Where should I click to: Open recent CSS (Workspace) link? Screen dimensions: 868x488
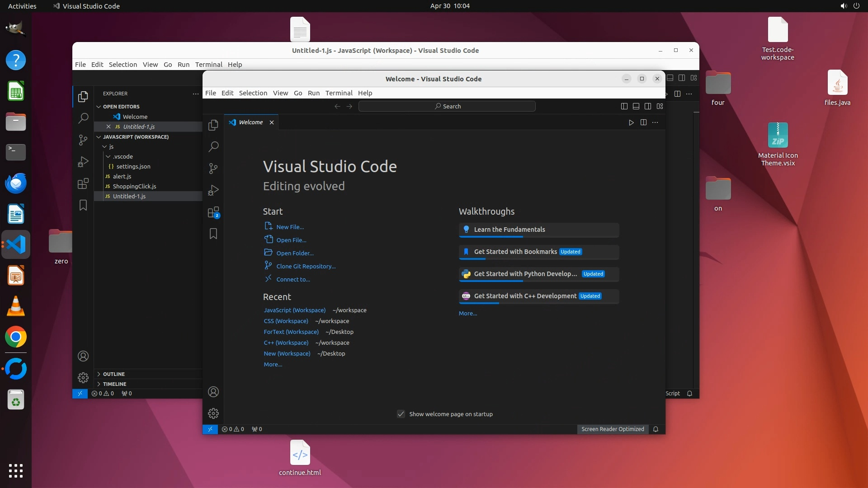click(286, 321)
